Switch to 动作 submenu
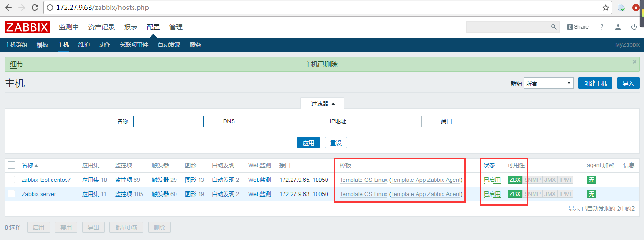The height and width of the screenshot is (240, 644). click(105, 45)
